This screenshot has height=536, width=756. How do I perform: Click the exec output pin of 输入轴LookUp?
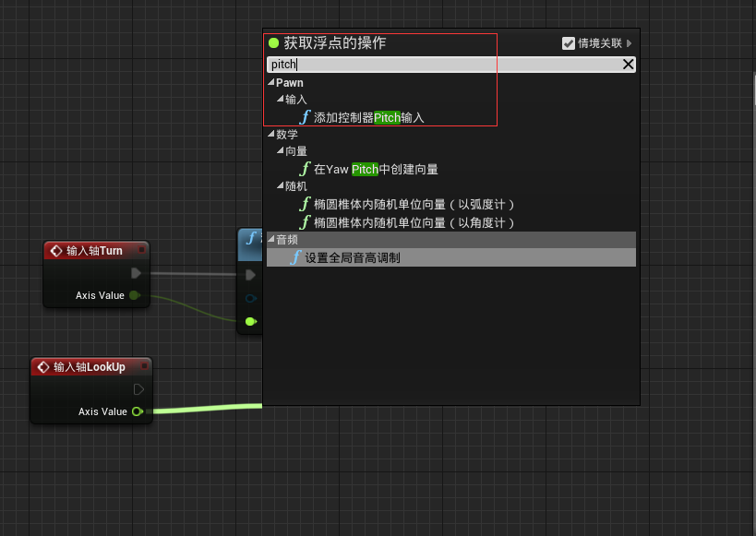(x=138, y=389)
